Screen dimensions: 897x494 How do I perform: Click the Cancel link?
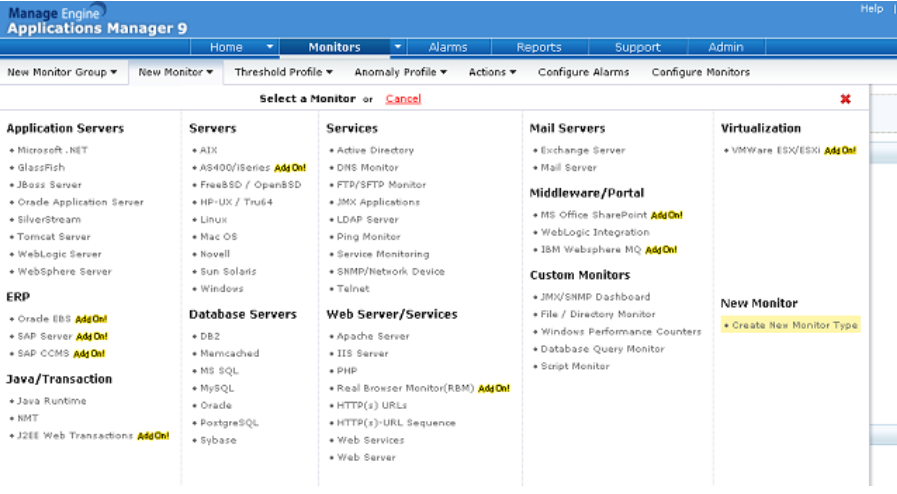click(403, 99)
